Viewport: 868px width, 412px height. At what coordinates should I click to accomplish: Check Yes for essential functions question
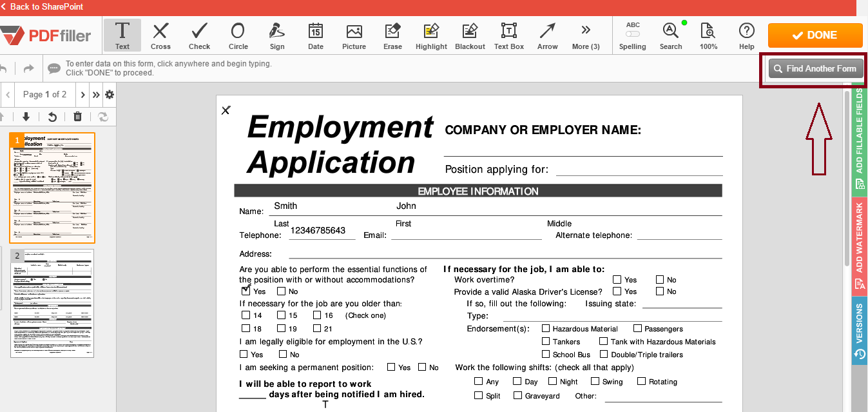[246, 291]
